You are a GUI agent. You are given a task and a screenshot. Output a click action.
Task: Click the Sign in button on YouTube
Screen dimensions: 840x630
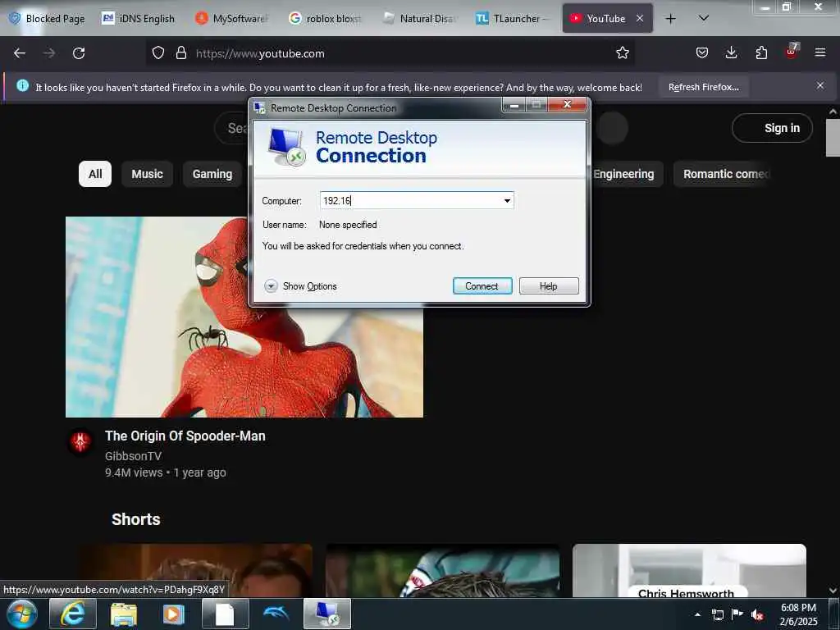772,128
